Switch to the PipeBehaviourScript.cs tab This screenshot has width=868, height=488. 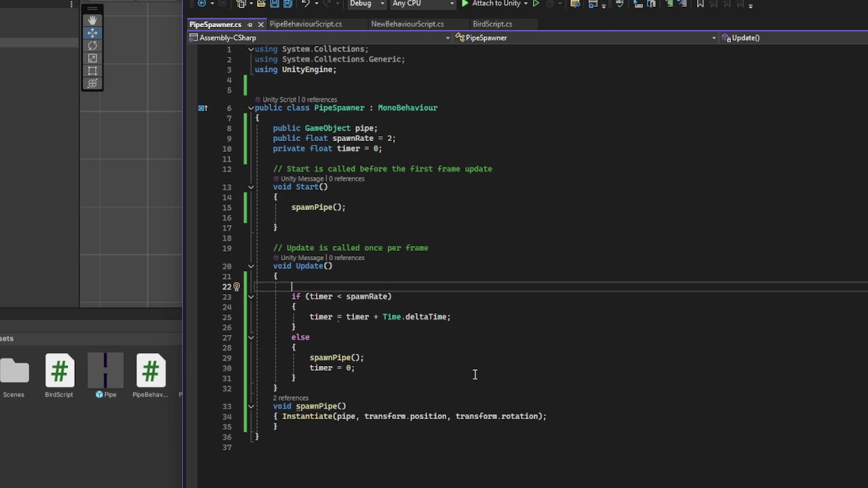306,24
